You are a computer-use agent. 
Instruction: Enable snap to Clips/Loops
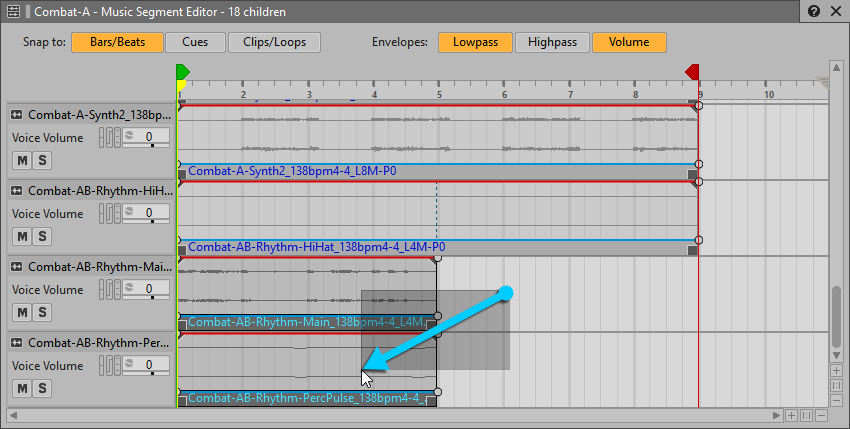(274, 42)
